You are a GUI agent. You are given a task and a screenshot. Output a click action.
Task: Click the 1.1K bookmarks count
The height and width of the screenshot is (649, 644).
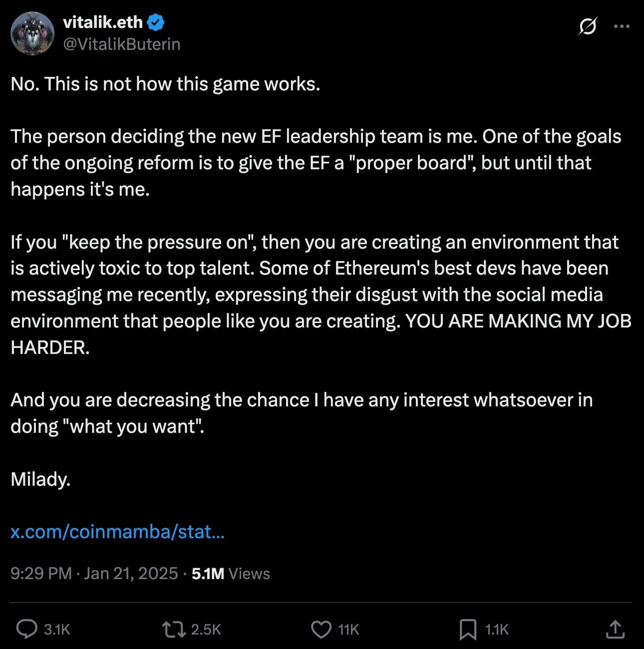click(x=497, y=630)
